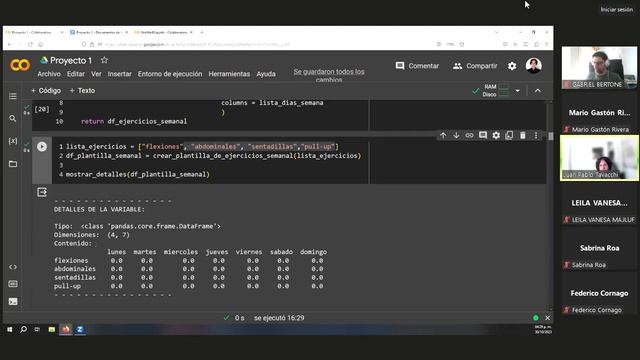Open Firefox from the taskbar
This screenshot has height=360, width=640.
(66, 329)
